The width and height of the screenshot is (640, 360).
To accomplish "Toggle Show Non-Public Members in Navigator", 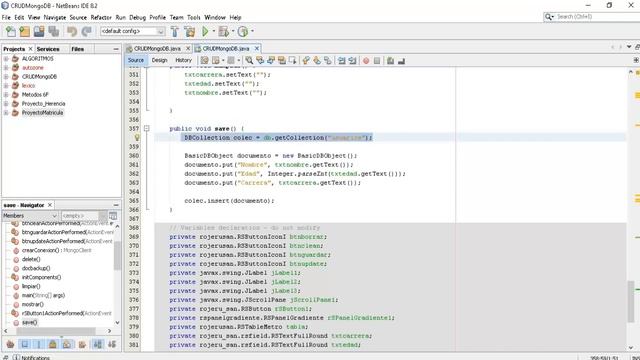I will (x=53, y=344).
